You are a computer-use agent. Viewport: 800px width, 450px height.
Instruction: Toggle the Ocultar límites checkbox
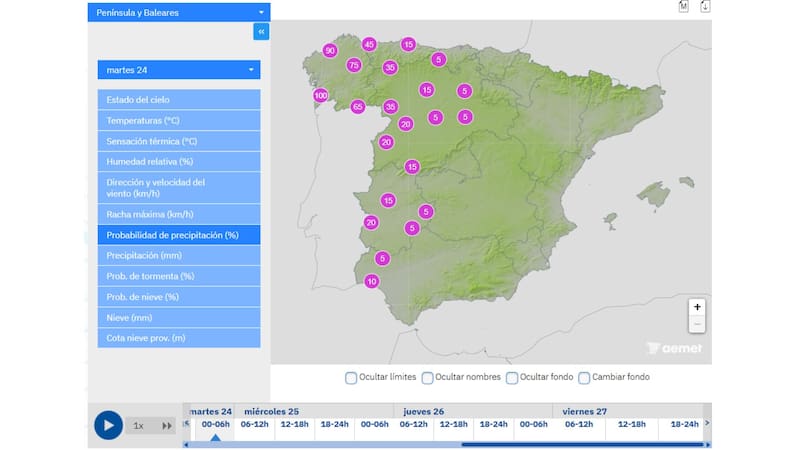pos(351,378)
